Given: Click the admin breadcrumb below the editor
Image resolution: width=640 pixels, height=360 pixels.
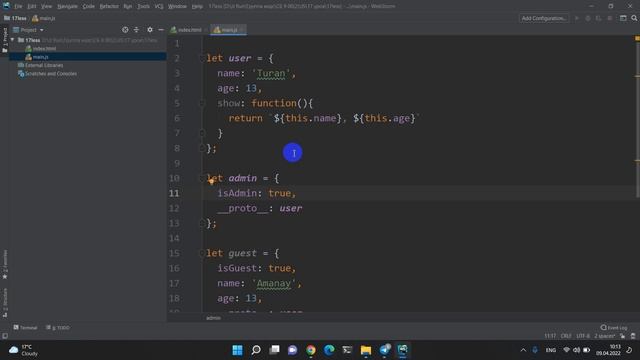Looking at the screenshot, I should coord(213,318).
